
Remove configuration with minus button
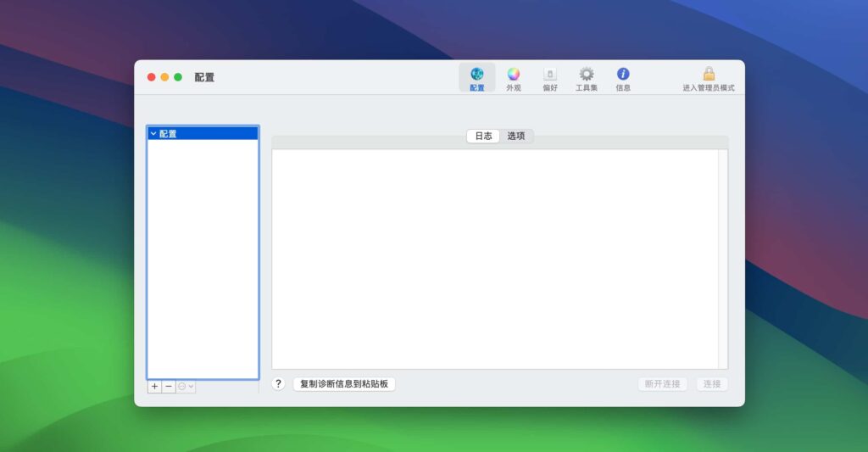click(x=169, y=386)
